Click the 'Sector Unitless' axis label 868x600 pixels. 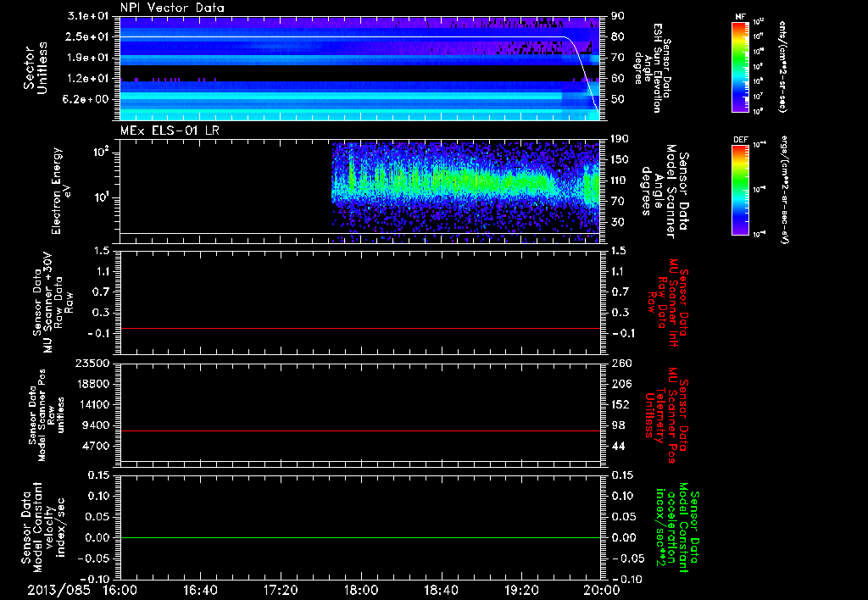click(x=36, y=68)
